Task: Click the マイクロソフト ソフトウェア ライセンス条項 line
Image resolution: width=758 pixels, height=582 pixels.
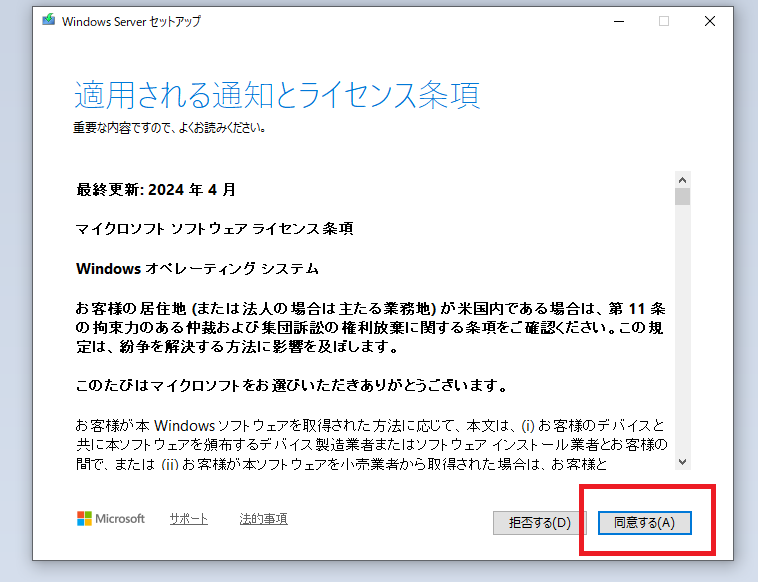Action: (214, 229)
